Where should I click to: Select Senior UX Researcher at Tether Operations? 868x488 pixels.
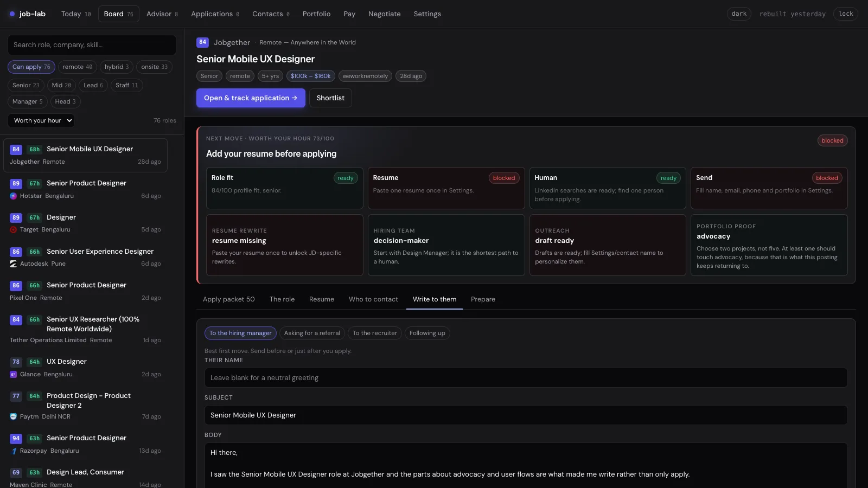pyautogui.click(x=86, y=330)
